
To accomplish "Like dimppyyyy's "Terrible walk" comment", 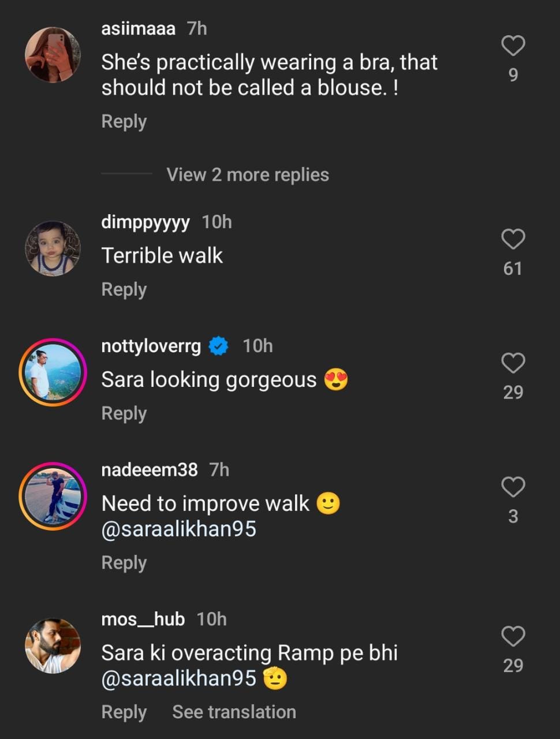I will pyautogui.click(x=513, y=239).
